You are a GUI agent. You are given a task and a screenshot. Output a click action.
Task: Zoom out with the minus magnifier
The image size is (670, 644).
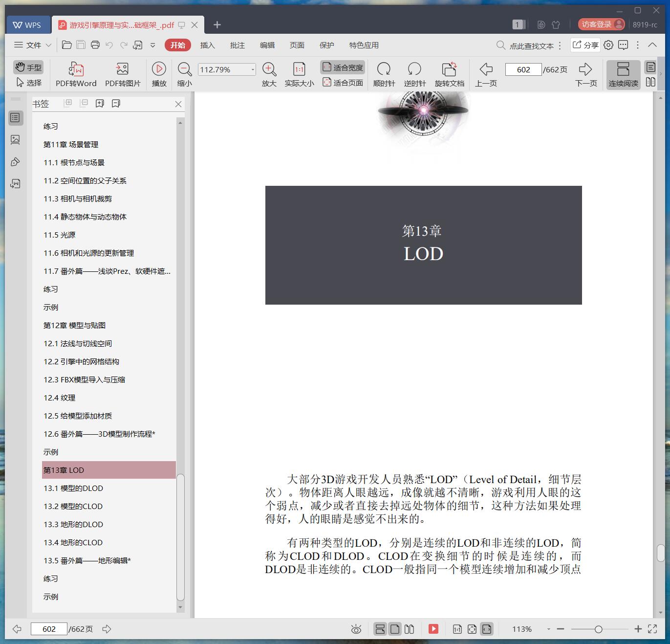[x=184, y=74]
